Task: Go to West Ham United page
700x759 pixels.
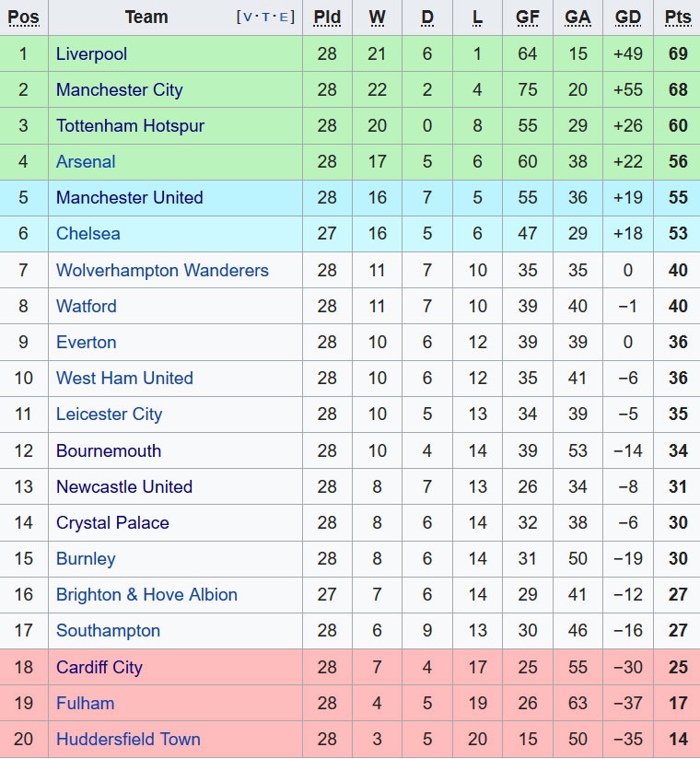Action: pos(124,378)
